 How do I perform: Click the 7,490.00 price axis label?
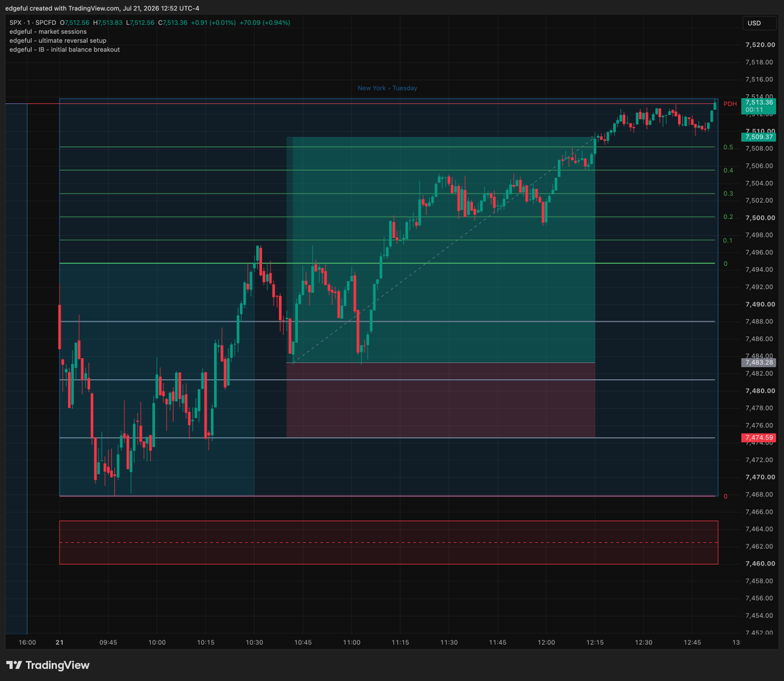[760, 305]
